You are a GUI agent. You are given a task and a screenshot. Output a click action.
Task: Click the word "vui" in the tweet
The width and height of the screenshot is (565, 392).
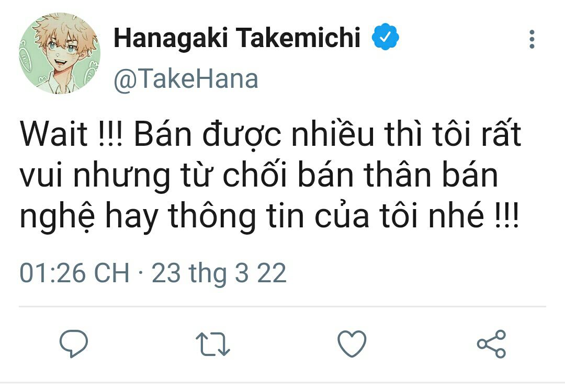[x=41, y=177]
